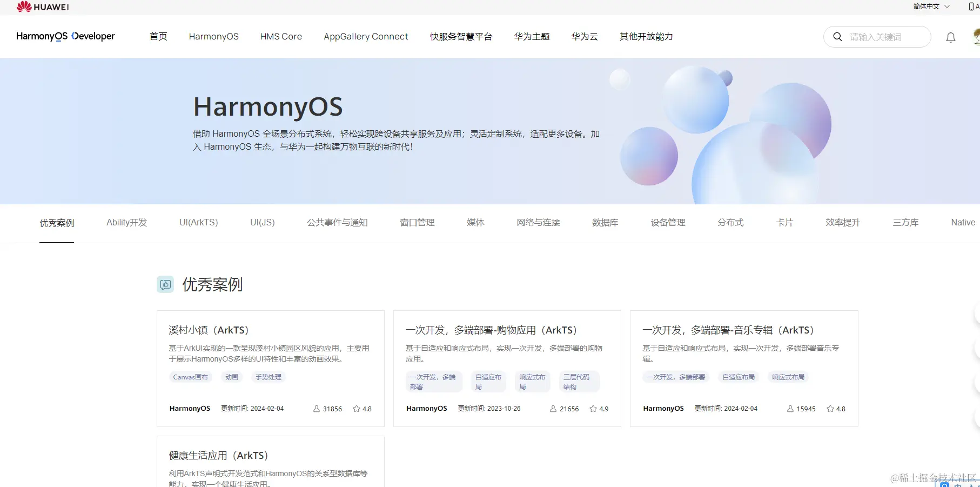Screen dimensions: 980x487
Task: Switch to the 网络与连接 tab
Action: coord(538,222)
